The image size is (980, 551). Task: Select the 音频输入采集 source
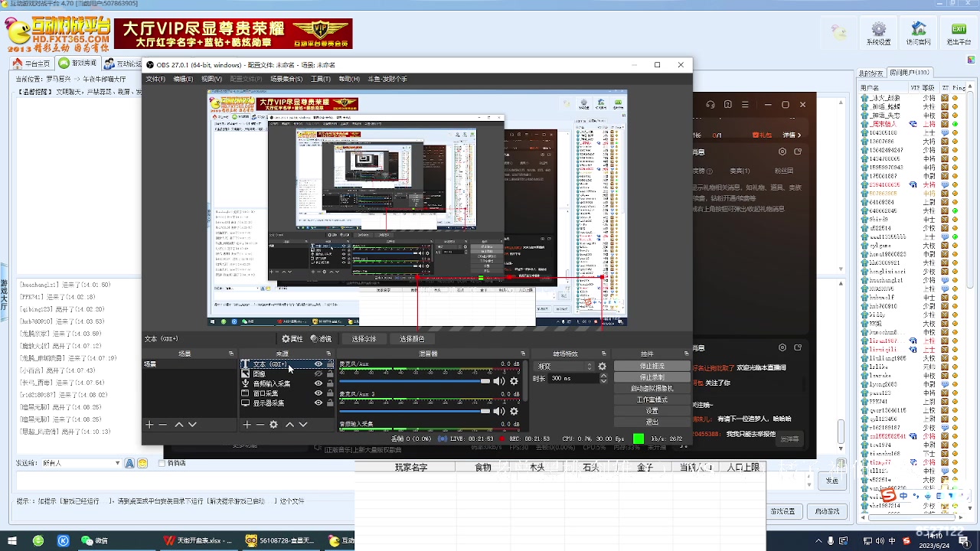coord(287,383)
